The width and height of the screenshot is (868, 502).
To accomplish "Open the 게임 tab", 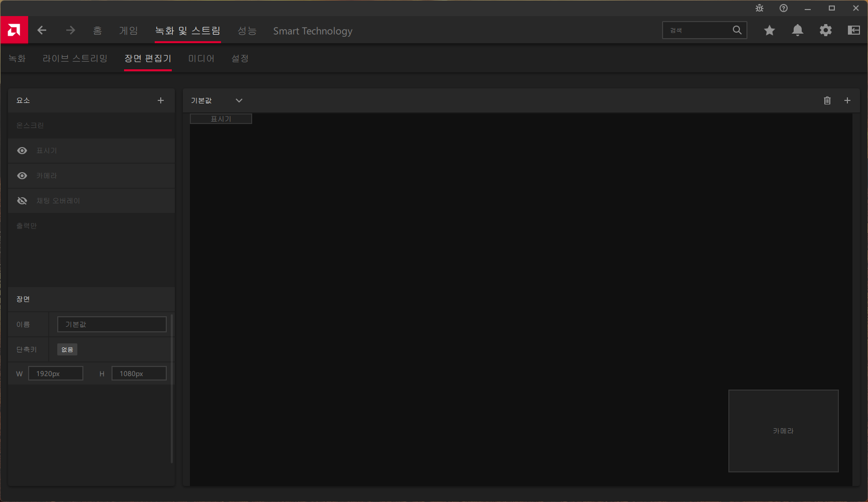I will pyautogui.click(x=129, y=31).
